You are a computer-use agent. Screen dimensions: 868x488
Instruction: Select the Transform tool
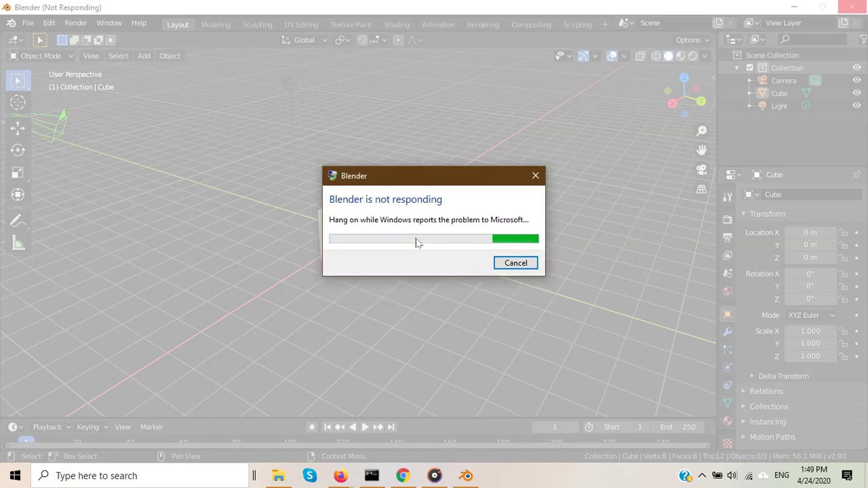(18, 195)
